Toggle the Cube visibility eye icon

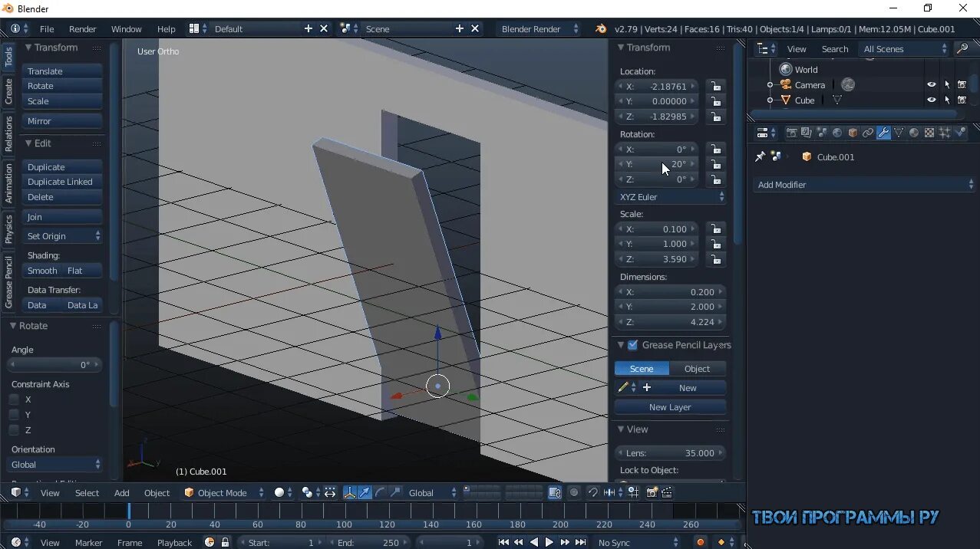coord(932,100)
